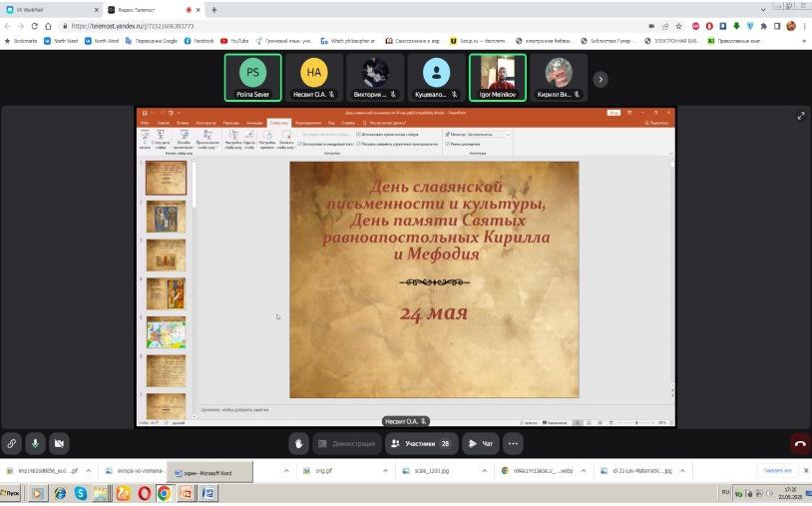Reload the Telemost browser page
This screenshot has height=506, width=812.
tap(35, 26)
